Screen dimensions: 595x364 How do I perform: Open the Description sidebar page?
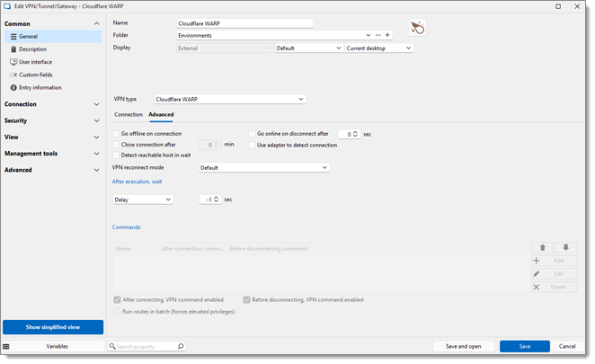coord(53,49)
